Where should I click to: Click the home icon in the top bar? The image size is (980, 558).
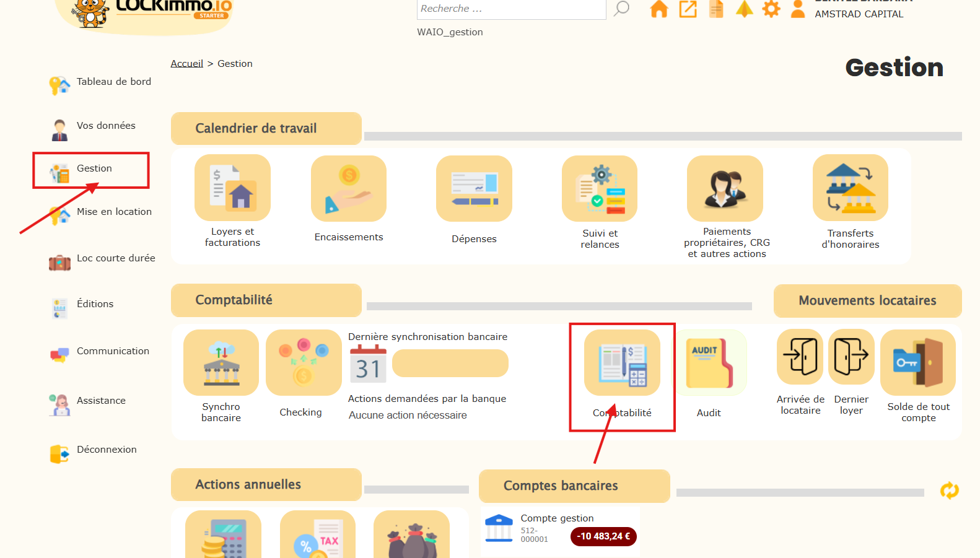click(x=659, y=9)
